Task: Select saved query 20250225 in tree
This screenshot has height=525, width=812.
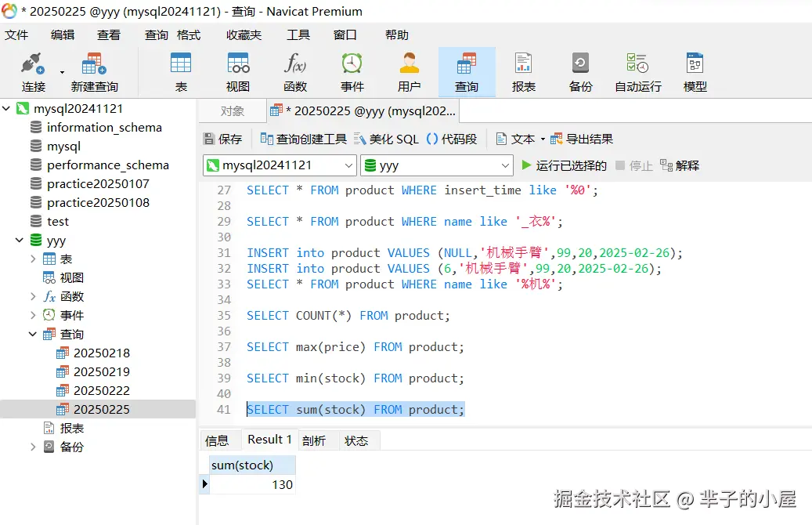Action: [x=102, y=410]
